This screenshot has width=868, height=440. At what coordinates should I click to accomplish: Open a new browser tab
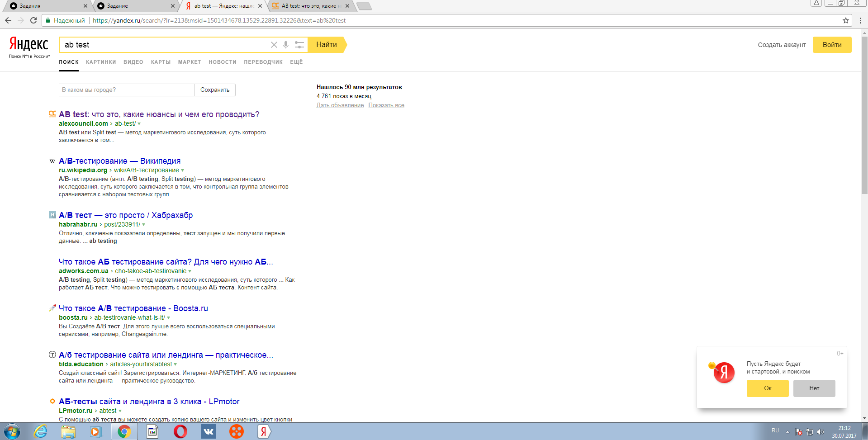pos(364,6)
